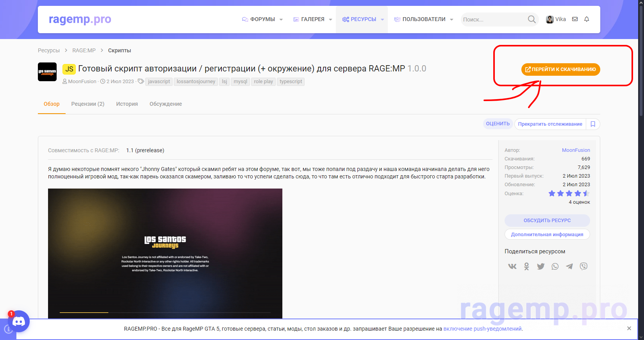Select the role play tag
644x340 pixels.
point(264,82)
